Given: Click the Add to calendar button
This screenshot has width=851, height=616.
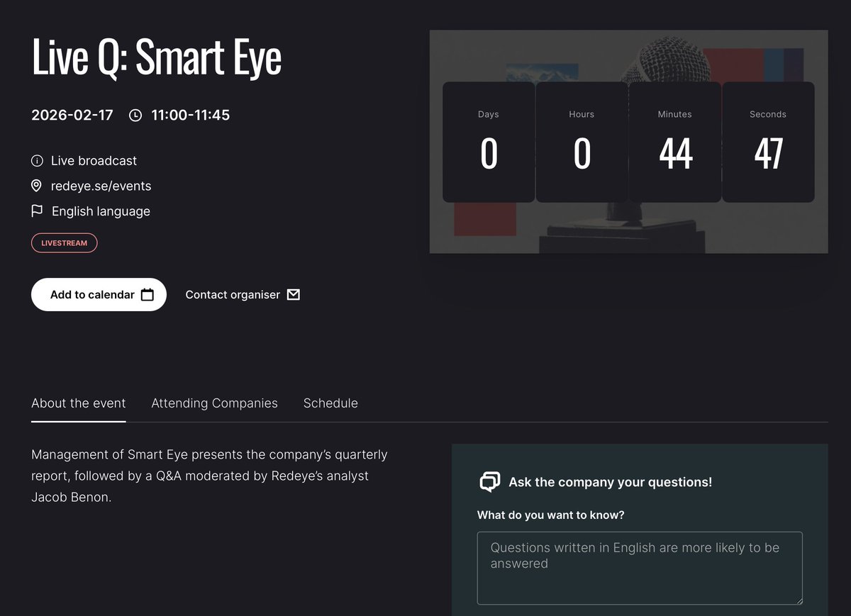Looking at the screenshot, I should click(x=99, y=294).
